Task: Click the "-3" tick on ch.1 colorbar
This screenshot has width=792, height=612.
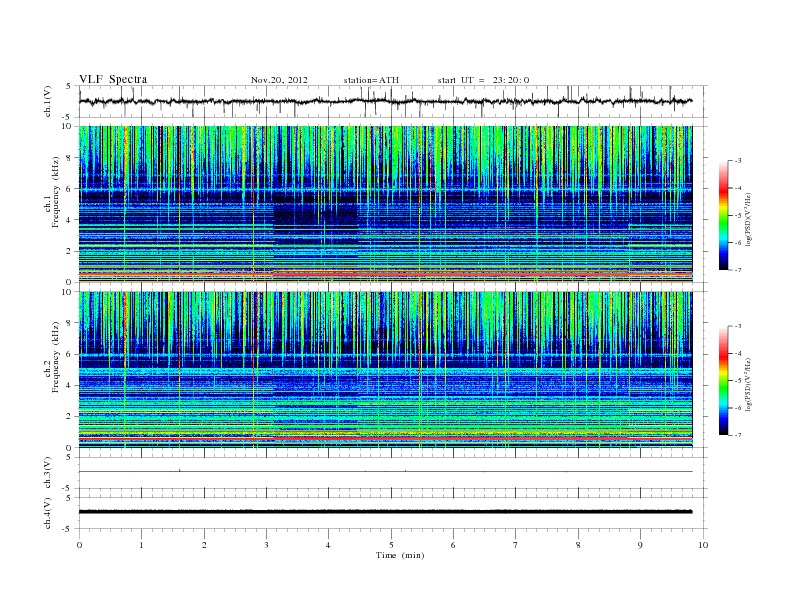Action: [x=737, y=161]
